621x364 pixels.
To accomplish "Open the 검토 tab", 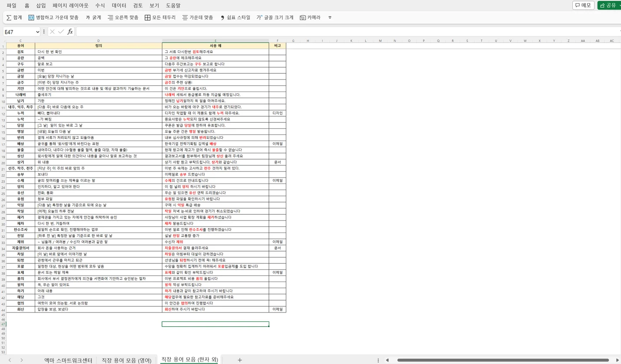I will [138, 6].
